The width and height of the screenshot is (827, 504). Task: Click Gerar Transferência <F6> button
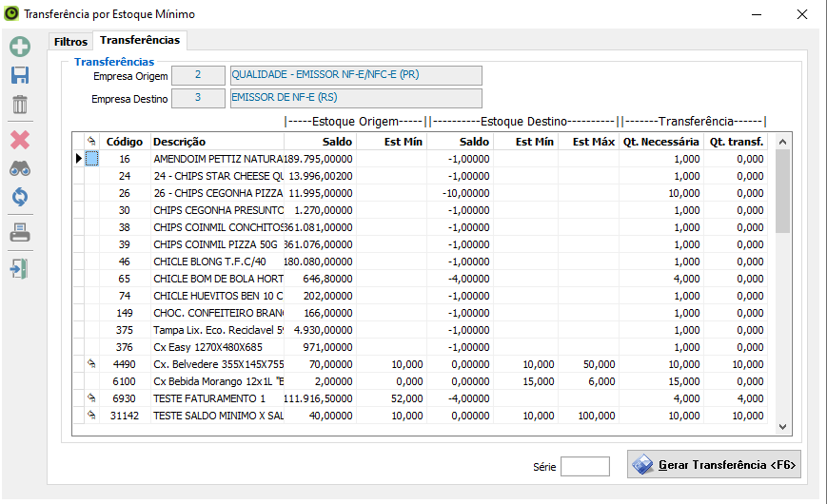pos(714,465)
